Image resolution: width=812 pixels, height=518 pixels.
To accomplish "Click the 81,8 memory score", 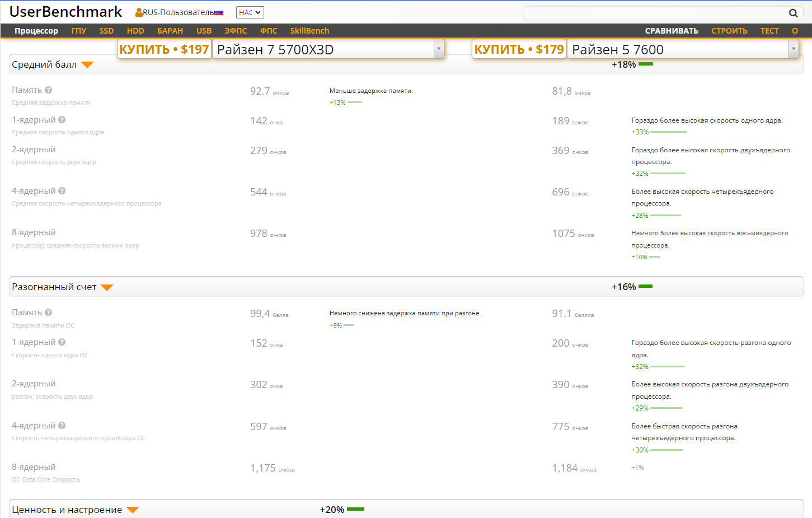I will click(x=562, y=91).
